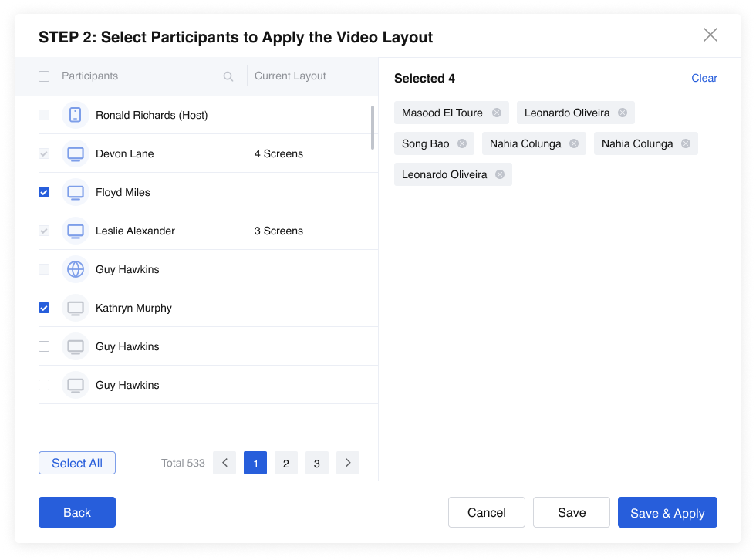Uncheck the Kathryn Murphy checkbox

pos(44,308)
